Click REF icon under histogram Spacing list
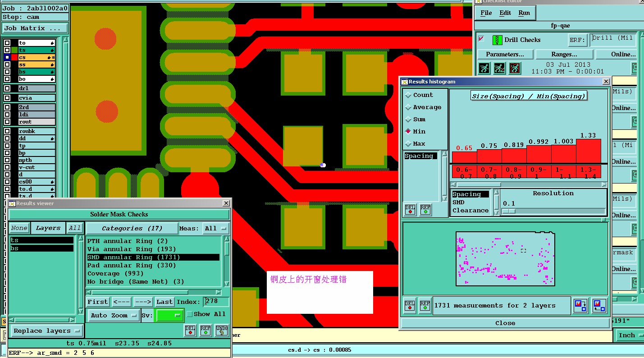This screenshot has width=644, height=358. click(x=425, y=210)
